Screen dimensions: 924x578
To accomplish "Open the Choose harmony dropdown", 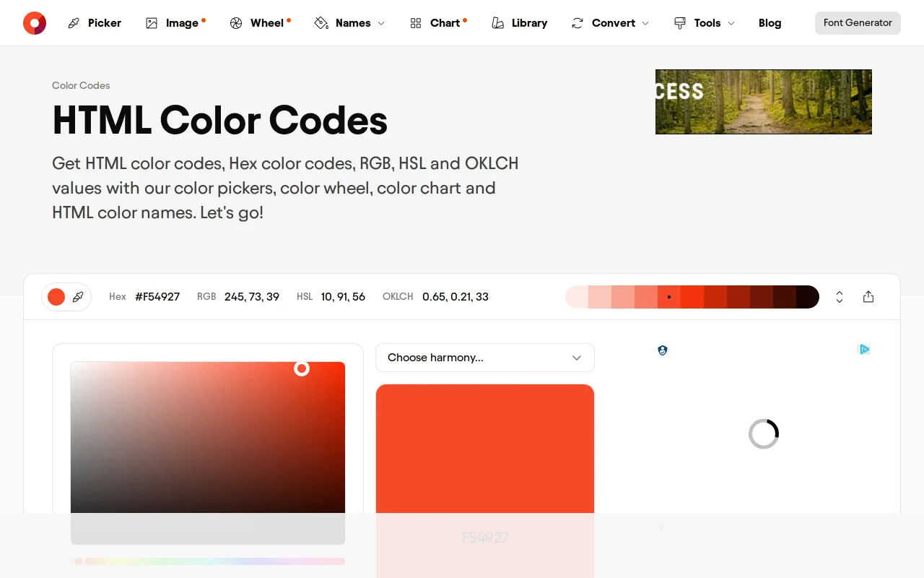I will [485, 358].
